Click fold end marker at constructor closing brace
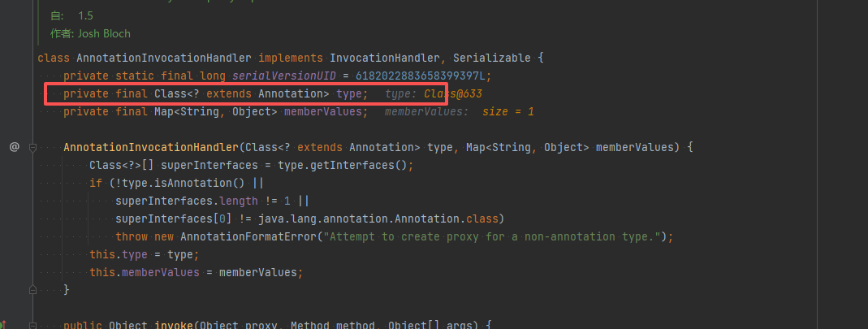The height and width of the screenshot is (329, 868). pos(32,289)
